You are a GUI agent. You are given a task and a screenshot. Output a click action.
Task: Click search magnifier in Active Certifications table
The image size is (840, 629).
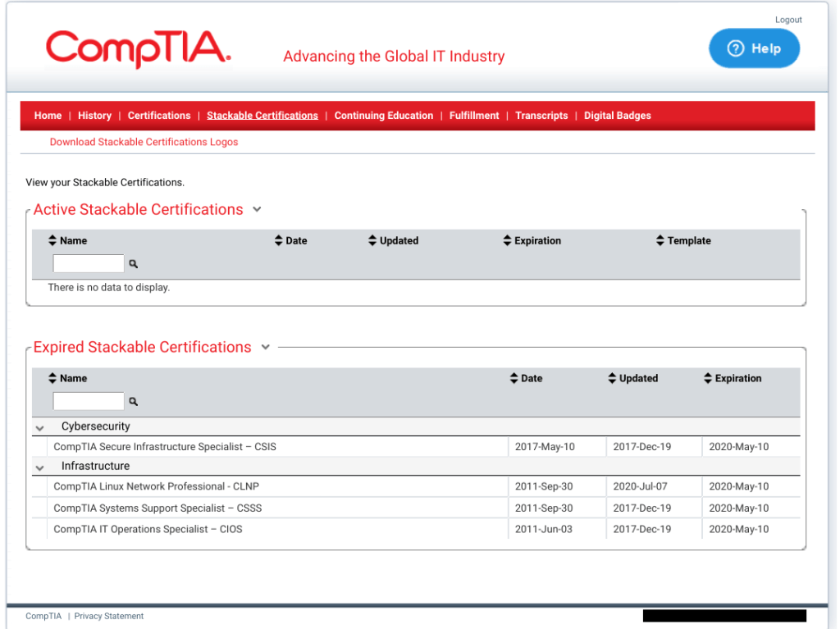click(x=134, y=264)
